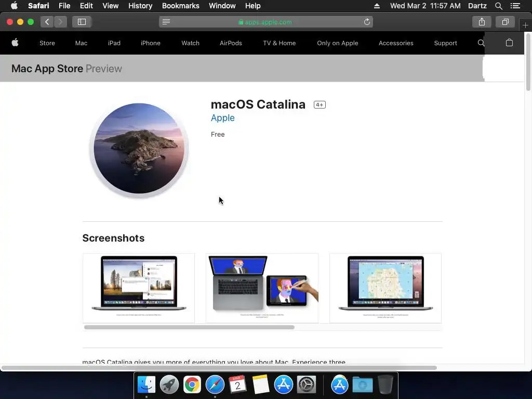Click the macOS Catalina title text
This screenshot has width=532, height=399.
tap(258, 104)
